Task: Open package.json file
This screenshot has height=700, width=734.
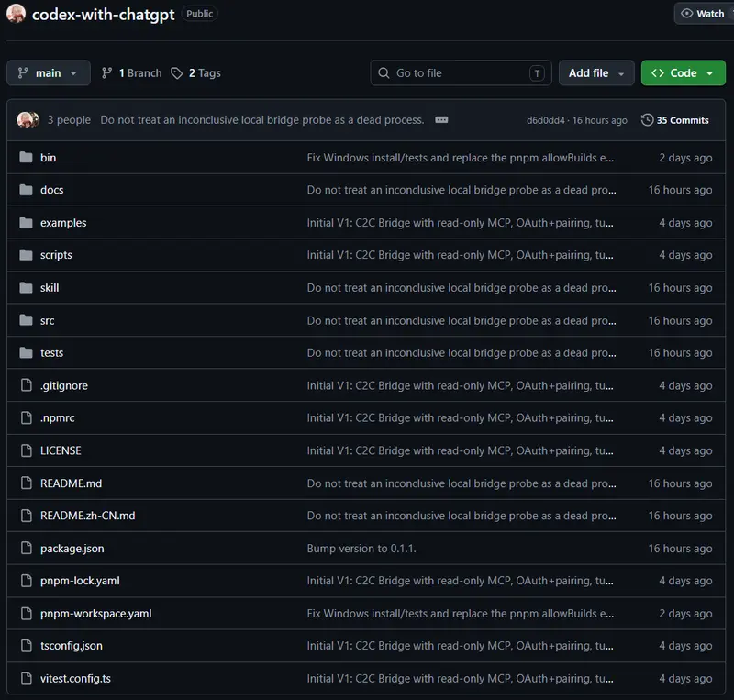Action: click(72, 549)
